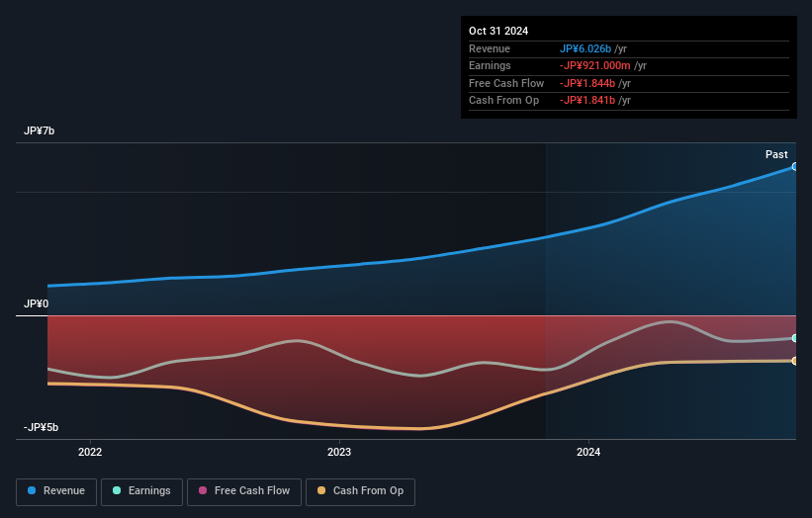Select the Earnings endpoint marker on grey line
The image size is (812, 518).
(x=794, y=338)
